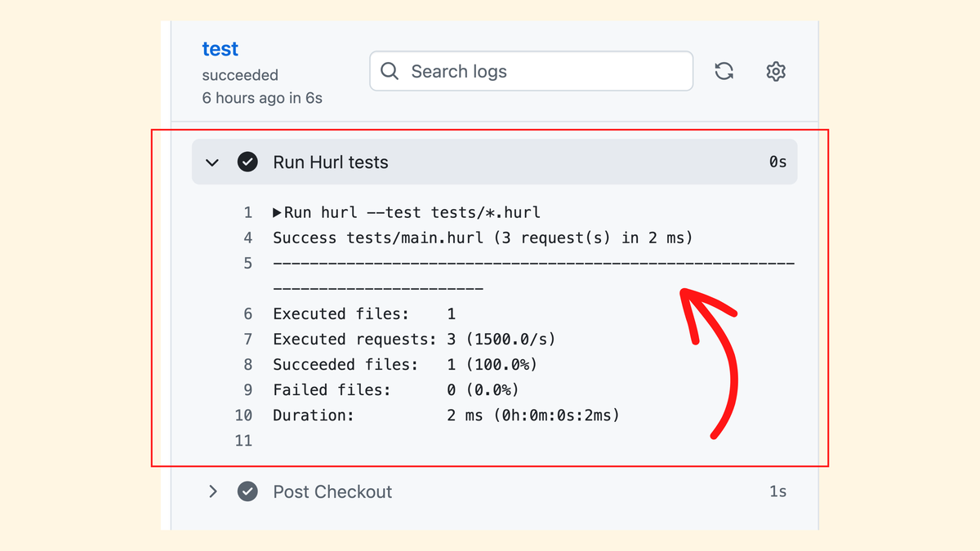Screen dimensions: 980x551
Task: Click log line number 8
Action: pos(248,365)
